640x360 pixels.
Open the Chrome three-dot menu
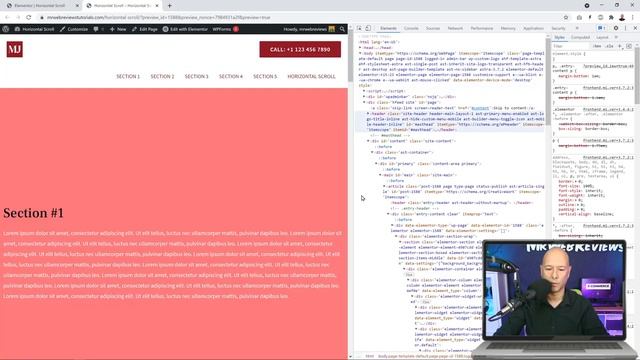coord(633,18)
